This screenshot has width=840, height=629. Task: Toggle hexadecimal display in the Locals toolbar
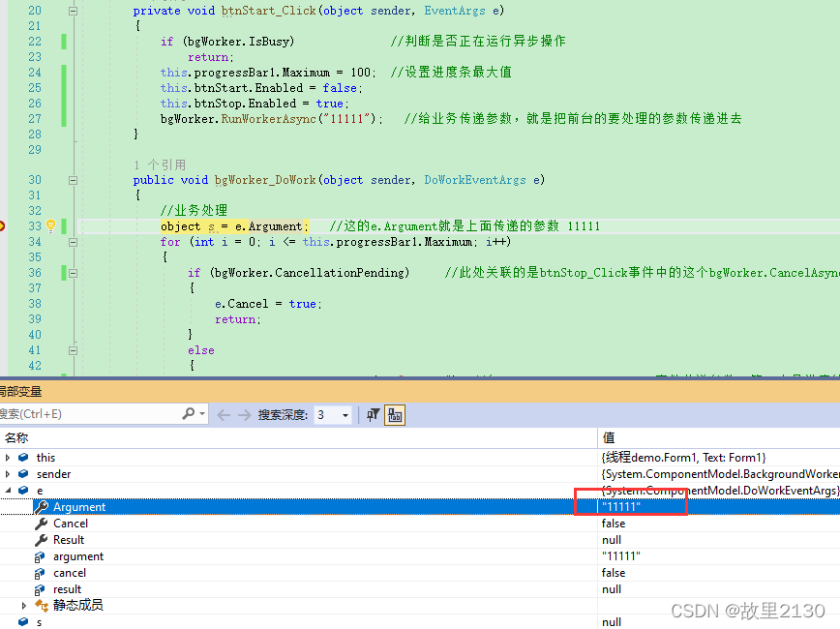click(x=394, y=414)
